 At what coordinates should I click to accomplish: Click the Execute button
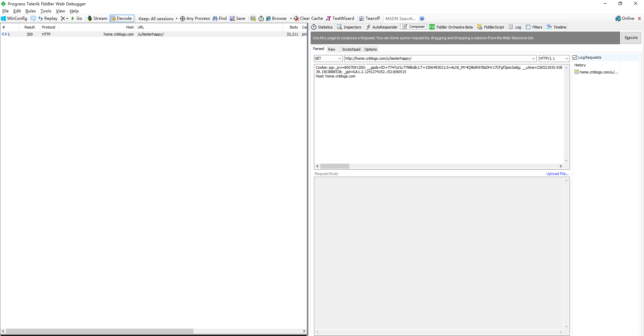pos(631,38)
